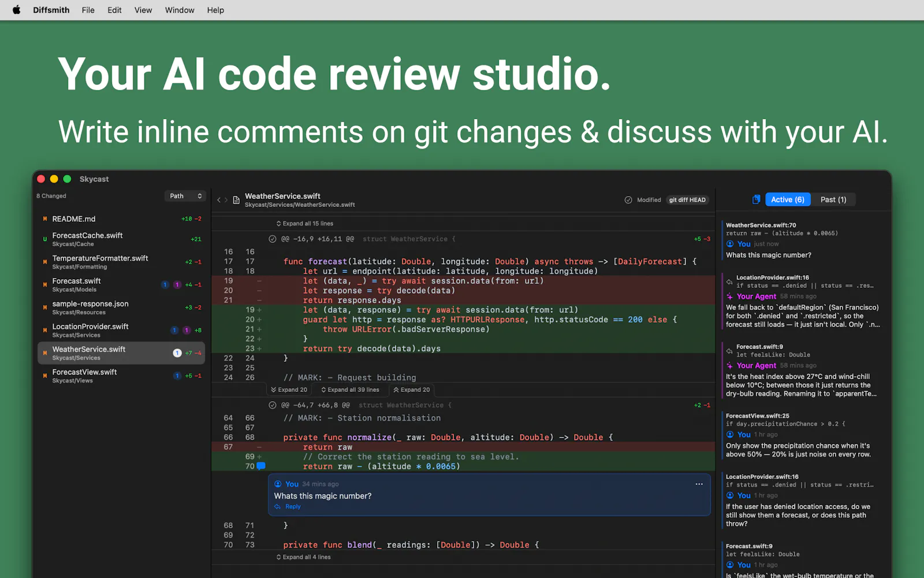Open the Edit menu
This screenshot has width=924, height=578.
coord(114,10)
